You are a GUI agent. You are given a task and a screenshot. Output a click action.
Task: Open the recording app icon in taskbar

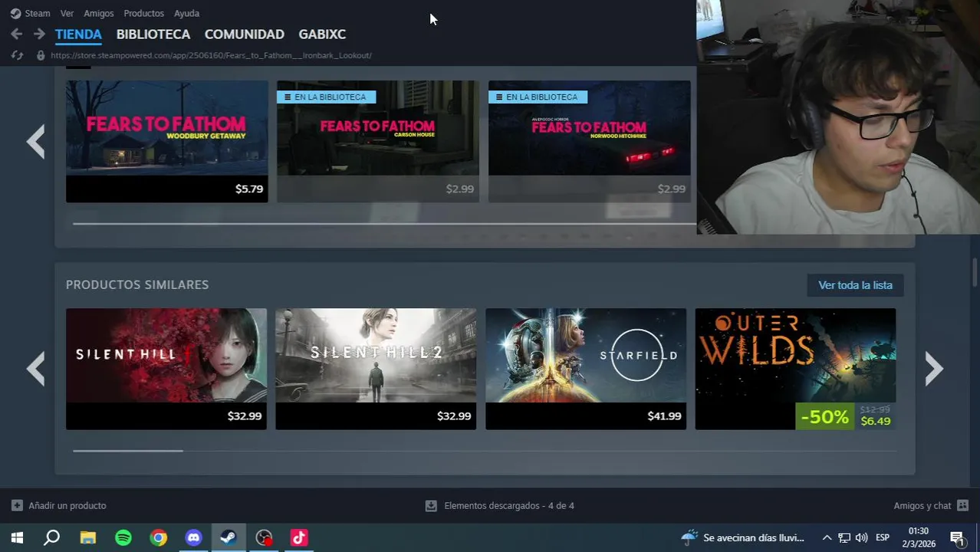264,537
